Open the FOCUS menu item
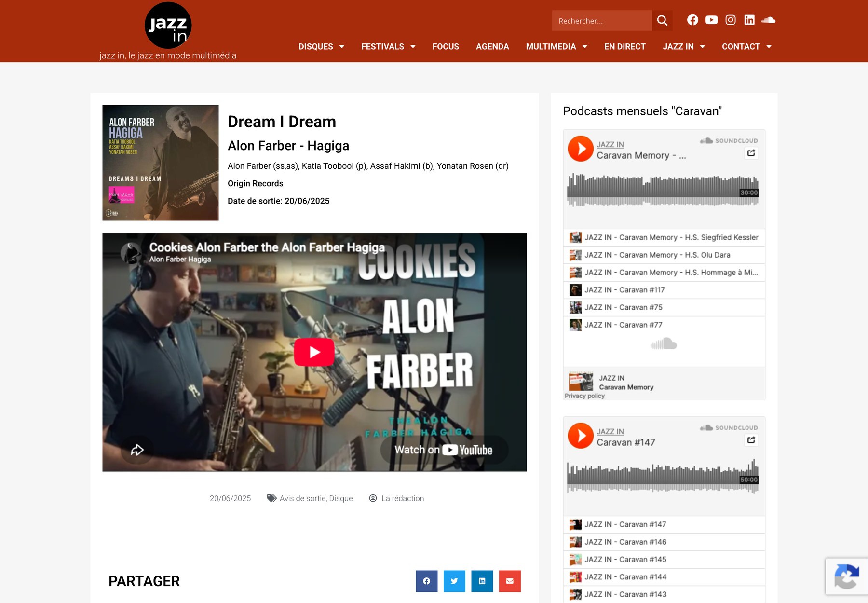This screenshot has height=603, width=868. point(446,47)
